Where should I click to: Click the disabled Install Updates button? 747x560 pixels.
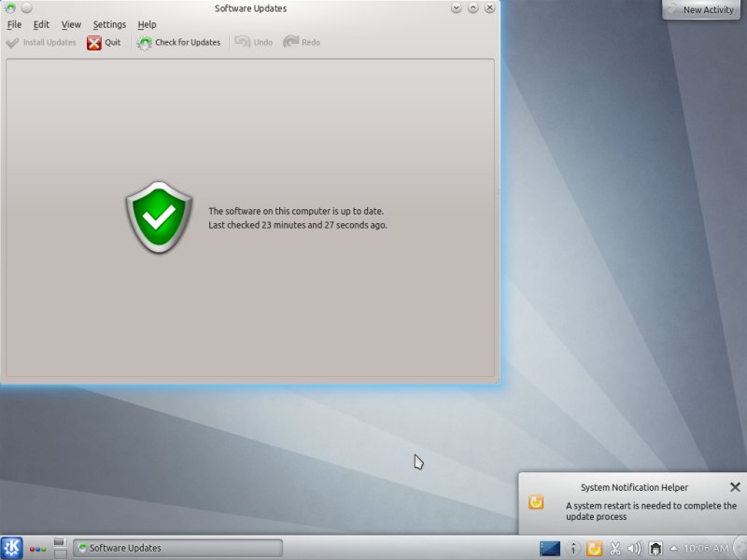click(x=41, y=42)
